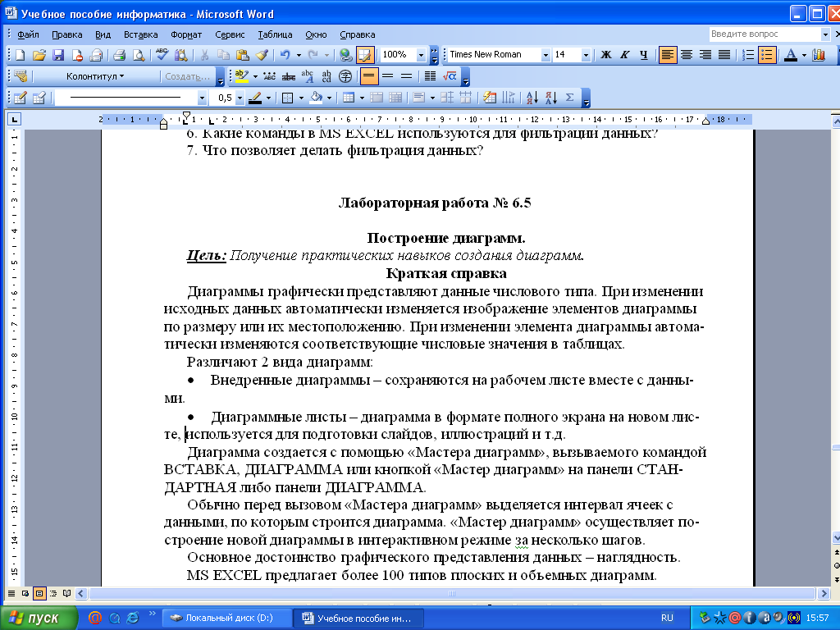840x630 pixels.
Task: Click the Table AutoFormat lightning icon
Action: [489, 98]
